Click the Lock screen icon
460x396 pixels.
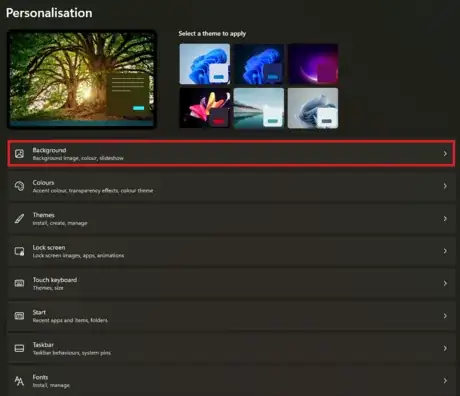(19, 251)
